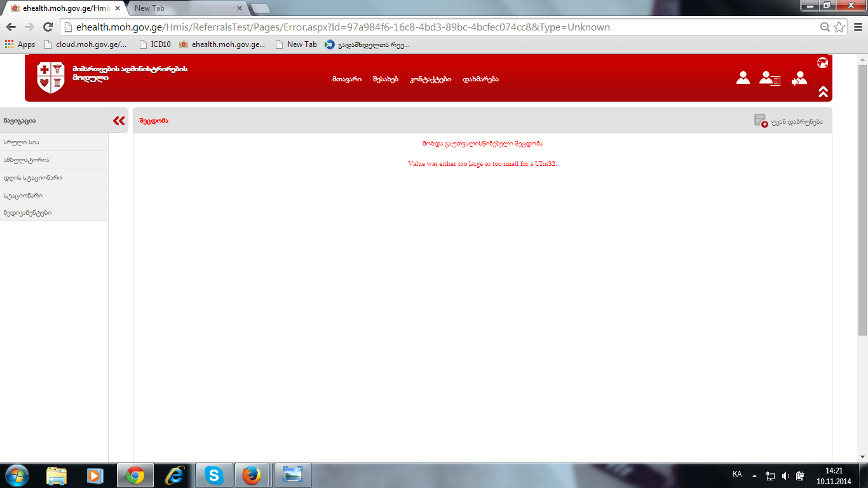
Task: Open the user details card icon
Action: (x=770, y=78)
